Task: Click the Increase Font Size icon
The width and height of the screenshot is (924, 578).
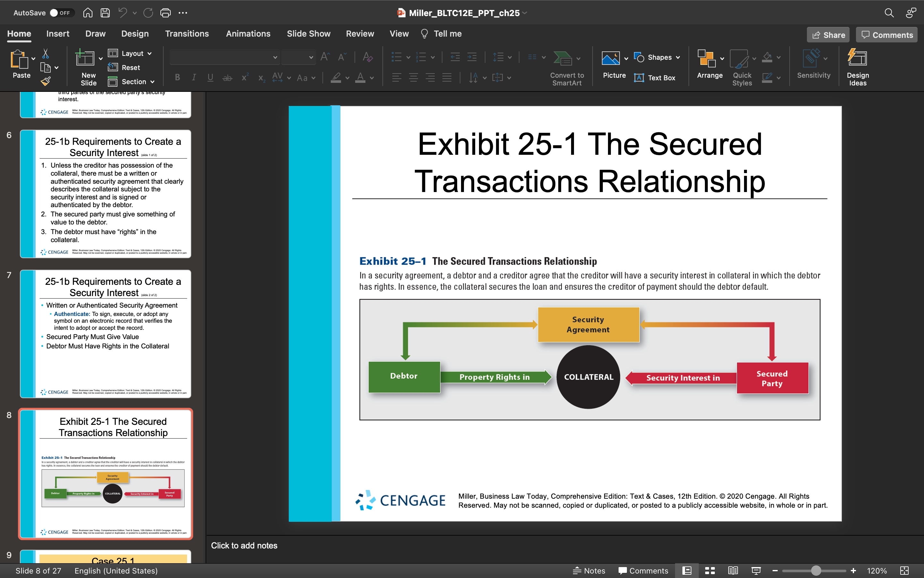Action: [x=325, y=57]
